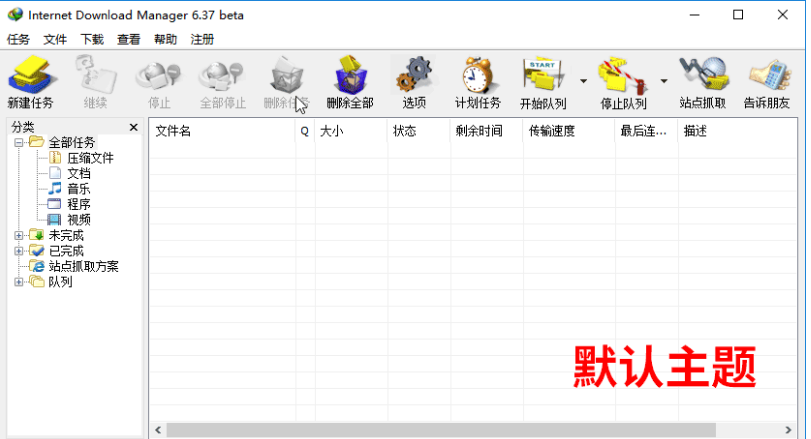Close the 分类 side panel
This screenshot has height=439, width=811.
pos(134,127)
